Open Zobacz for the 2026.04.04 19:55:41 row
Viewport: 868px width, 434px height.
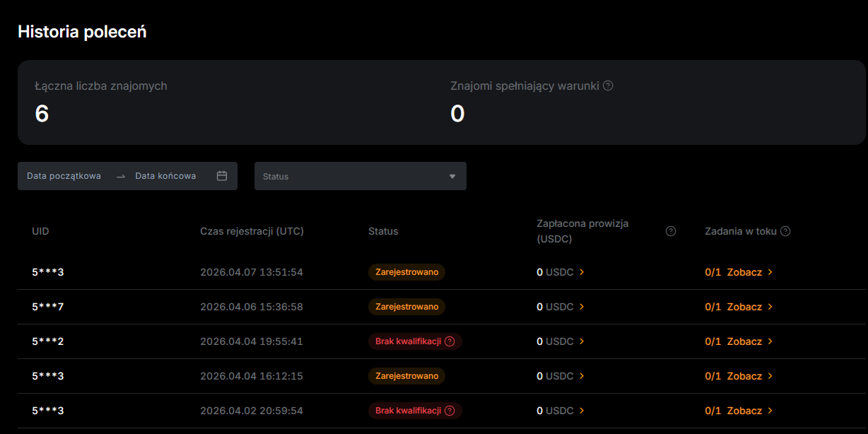(749, 341)
